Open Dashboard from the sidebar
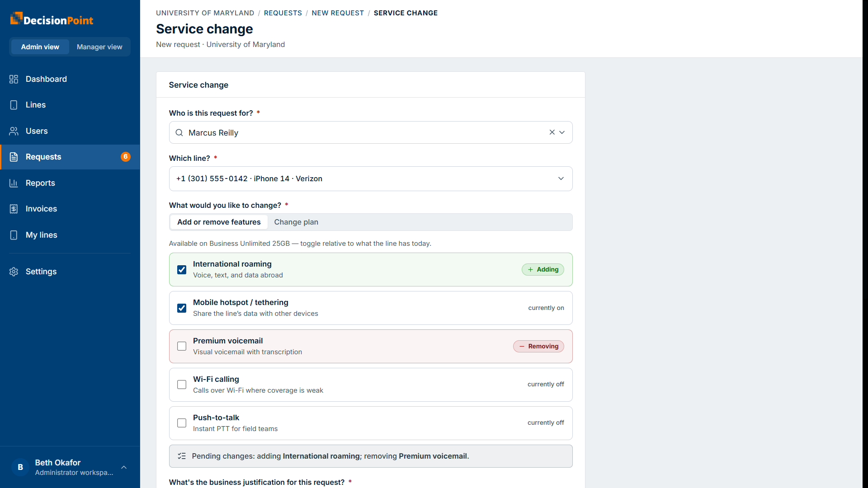Viewport: 868px width, 488px height. pos(70,79)
